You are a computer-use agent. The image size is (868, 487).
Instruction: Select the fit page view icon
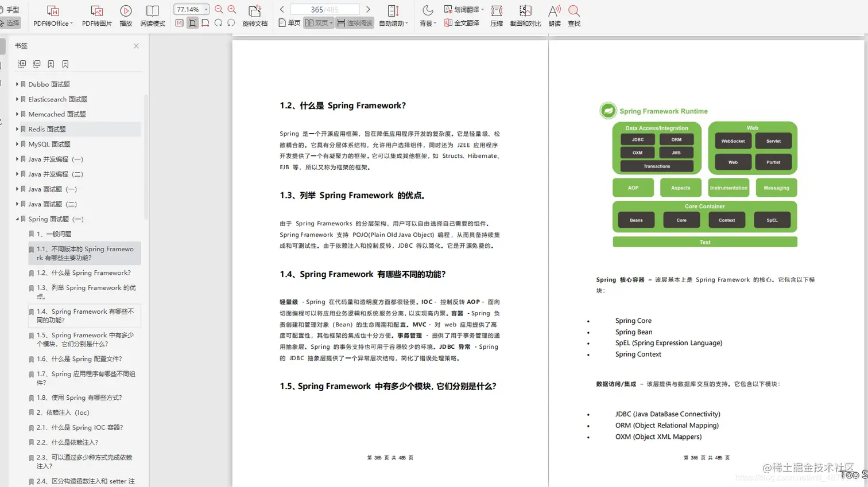[192, 23]
